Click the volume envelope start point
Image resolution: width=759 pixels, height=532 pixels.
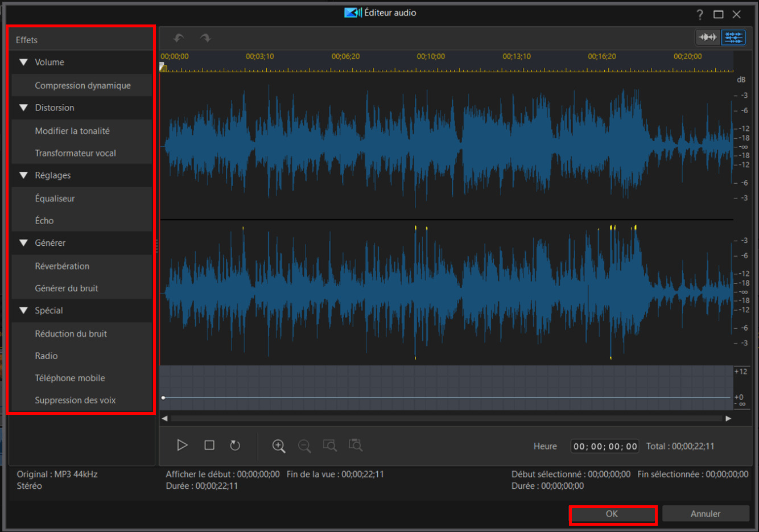coord(163,398)
